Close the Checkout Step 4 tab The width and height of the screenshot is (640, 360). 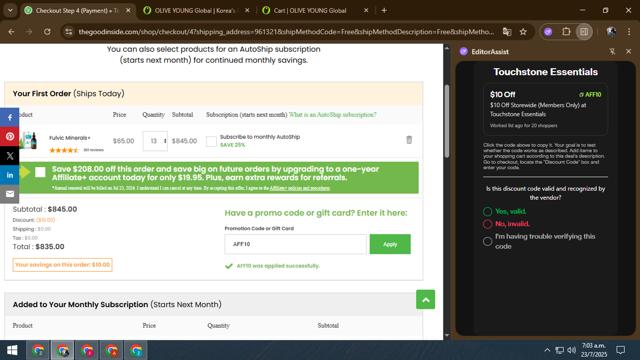pos(128,11)
